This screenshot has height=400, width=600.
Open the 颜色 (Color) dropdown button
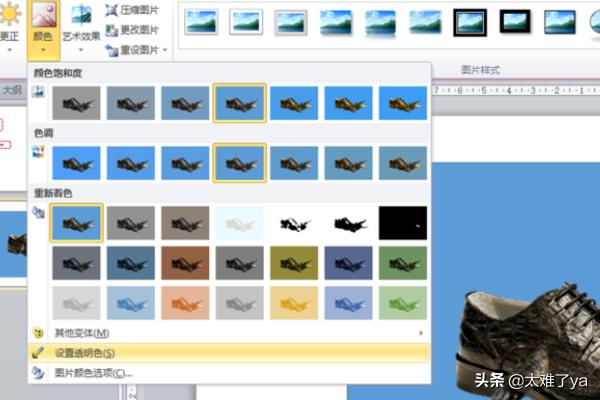pyautogui.click(x=43, y=29)
